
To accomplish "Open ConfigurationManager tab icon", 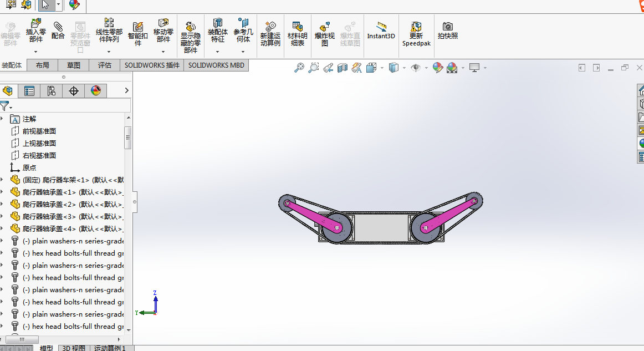I will coord(52,91).
